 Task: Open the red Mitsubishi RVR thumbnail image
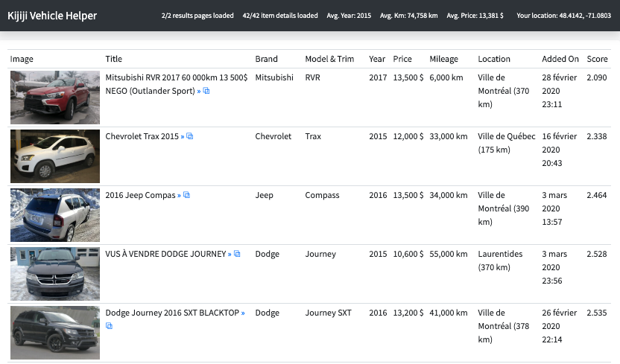click(x=55, y=97)
